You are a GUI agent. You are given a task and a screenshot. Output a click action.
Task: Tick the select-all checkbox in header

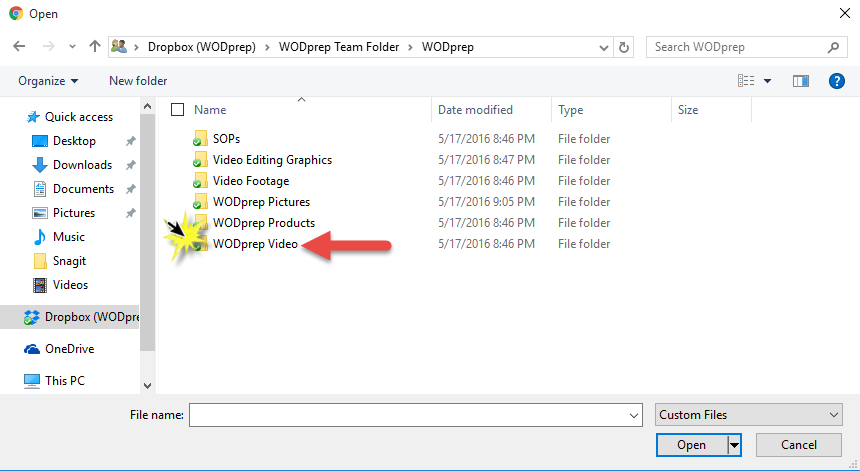(x=177, y=110)
